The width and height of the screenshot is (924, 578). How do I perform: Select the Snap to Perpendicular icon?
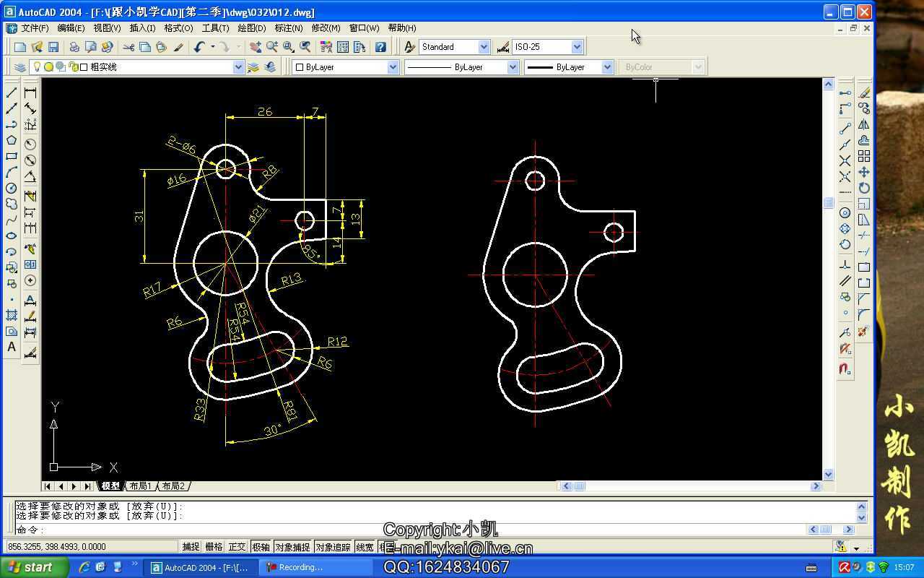845,265
